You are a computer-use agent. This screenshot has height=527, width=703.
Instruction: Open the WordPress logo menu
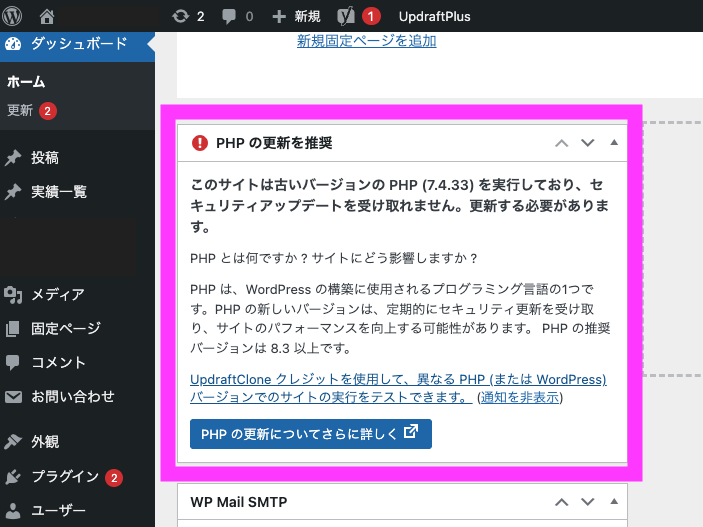(12, 16)
